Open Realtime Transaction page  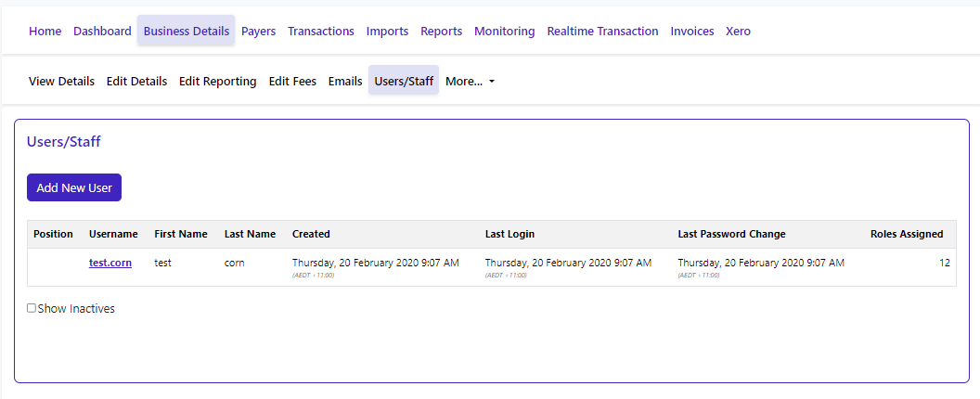click(x=602, y=31)
